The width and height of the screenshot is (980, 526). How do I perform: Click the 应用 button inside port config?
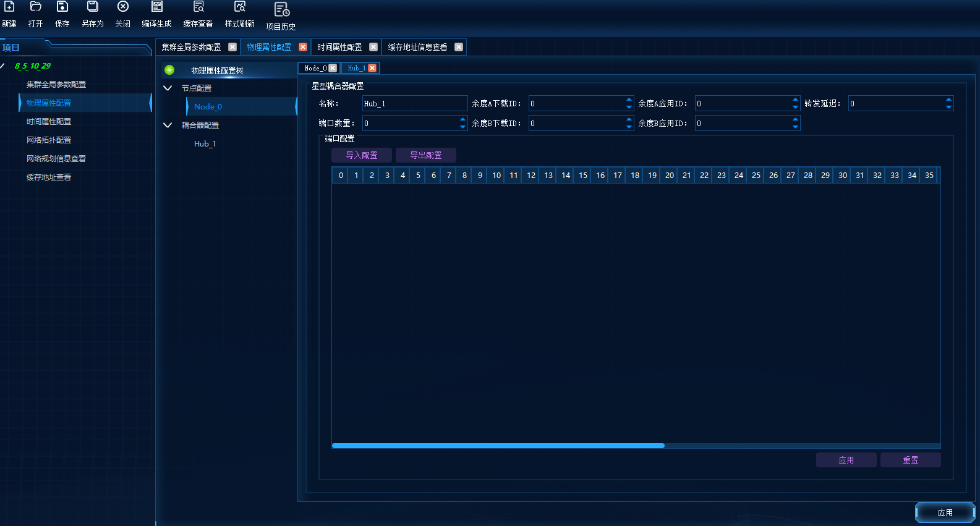pyautogui.click(x=846, y=460)
